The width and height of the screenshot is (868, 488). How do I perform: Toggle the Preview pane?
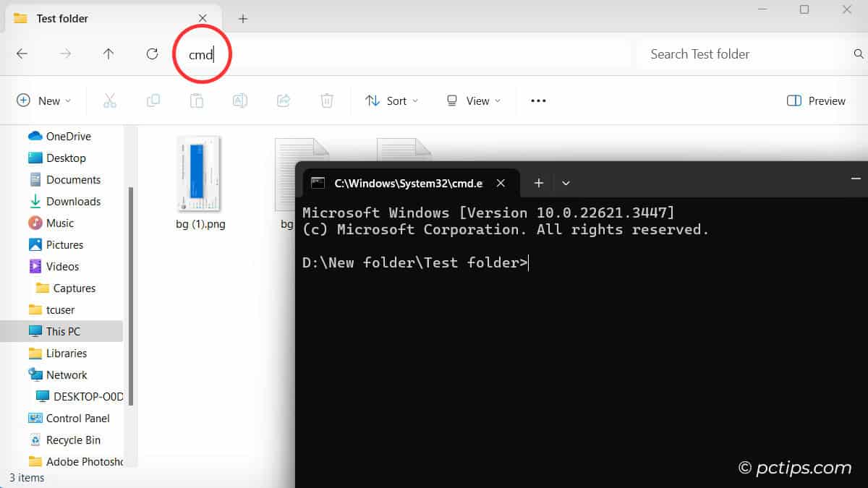[816, 101]
